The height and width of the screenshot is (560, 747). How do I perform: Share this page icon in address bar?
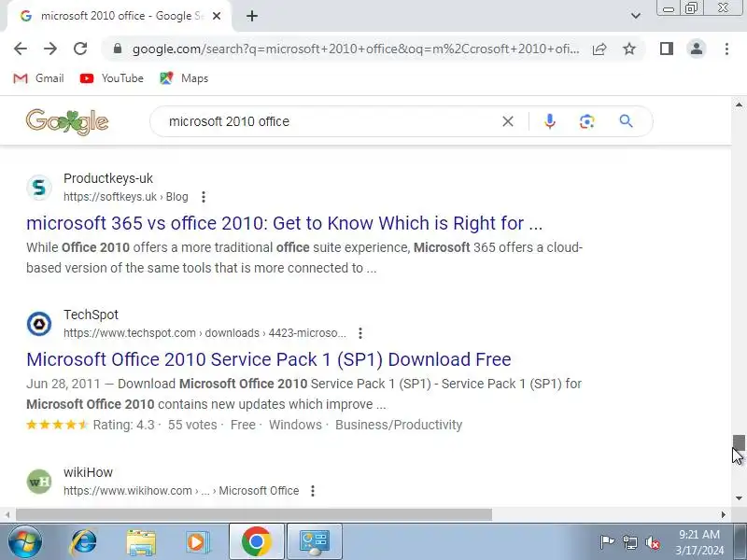tap(599, 49)
